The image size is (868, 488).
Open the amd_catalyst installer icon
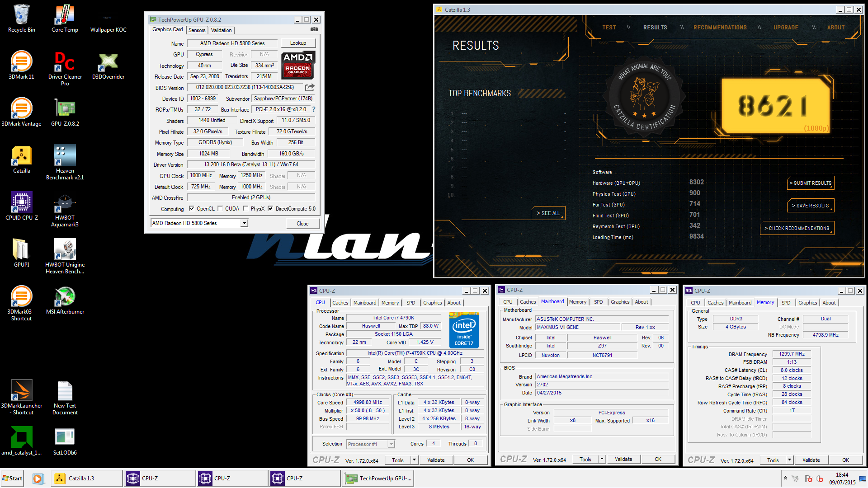(21, 441)
